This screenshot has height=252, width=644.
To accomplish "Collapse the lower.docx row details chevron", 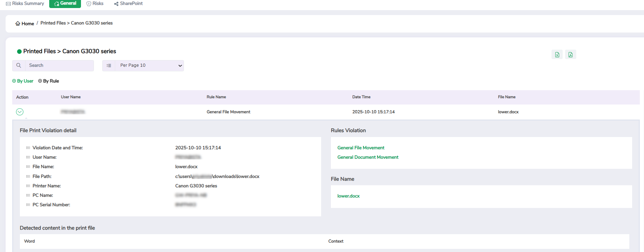I will (20, 112).
